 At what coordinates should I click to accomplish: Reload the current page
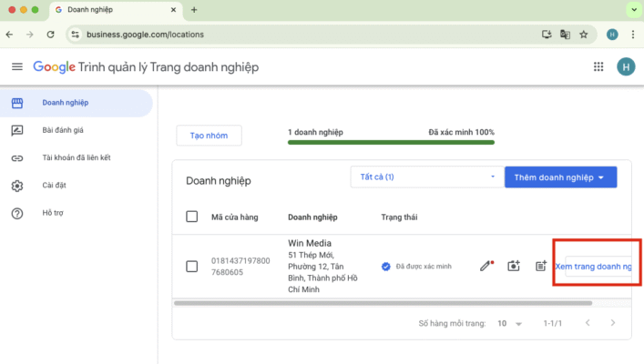click(x=50, y=35)
